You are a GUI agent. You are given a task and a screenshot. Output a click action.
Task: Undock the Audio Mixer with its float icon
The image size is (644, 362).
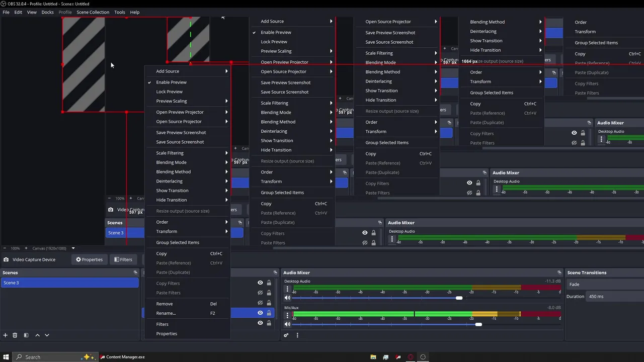(559, 273)
